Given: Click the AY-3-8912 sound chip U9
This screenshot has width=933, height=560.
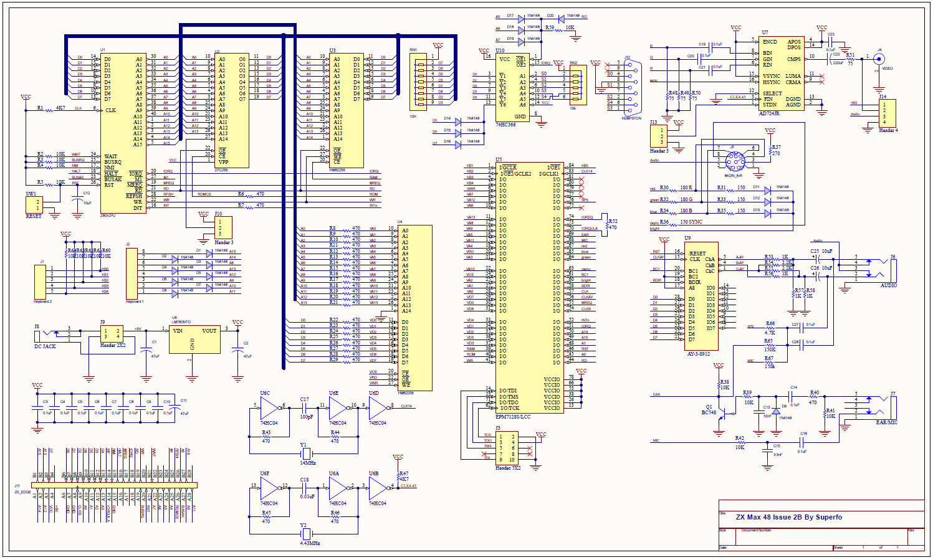Looking at the screenshot, I should [x=702, y=295].
